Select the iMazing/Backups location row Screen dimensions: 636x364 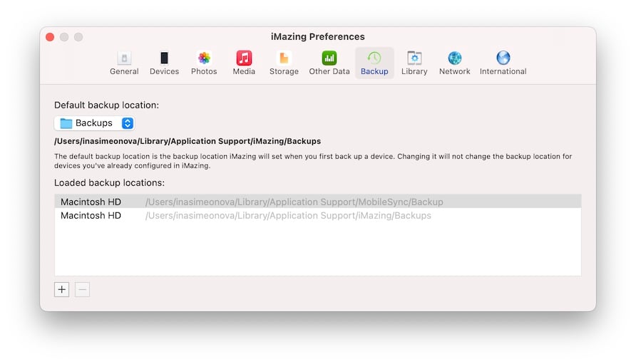click(317, 216)
